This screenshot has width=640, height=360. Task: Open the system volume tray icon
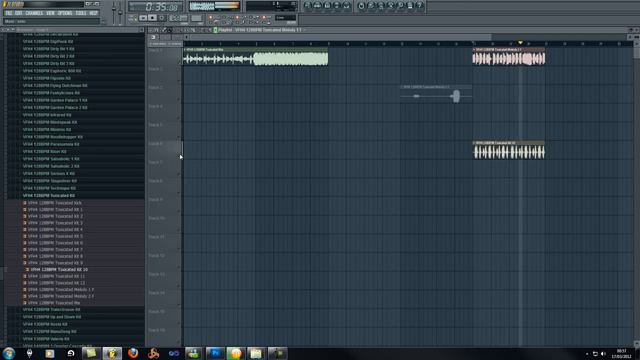603,354
